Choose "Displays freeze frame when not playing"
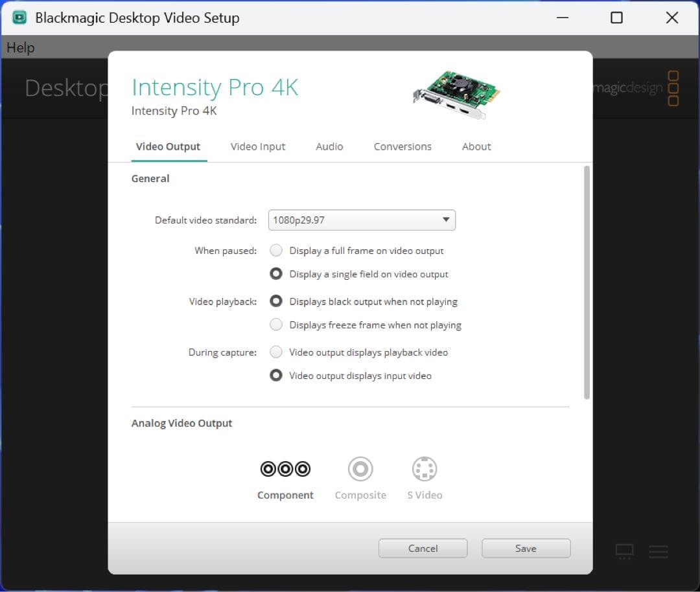The image size is (700, 592). pos(275,324)
